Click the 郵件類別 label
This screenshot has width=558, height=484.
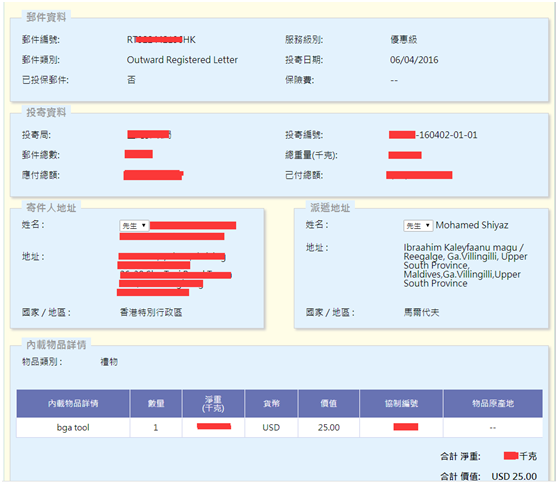coord(41,60)
